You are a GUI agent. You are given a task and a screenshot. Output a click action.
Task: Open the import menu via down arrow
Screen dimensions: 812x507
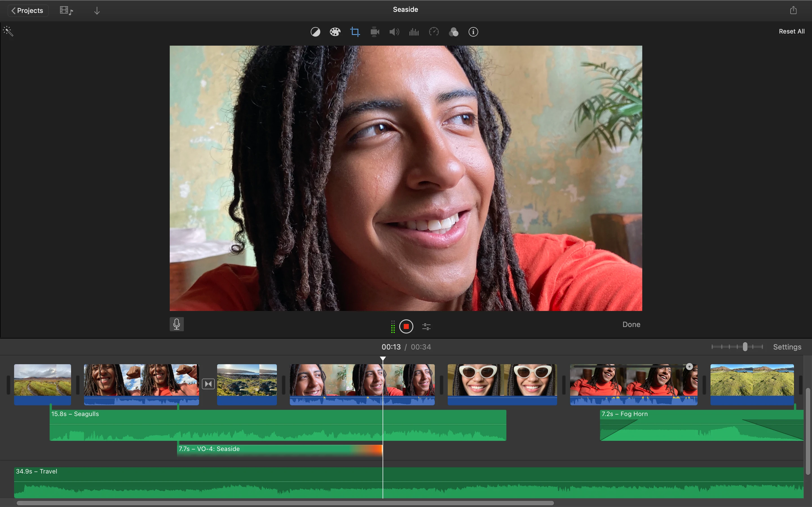coord(97,10)
